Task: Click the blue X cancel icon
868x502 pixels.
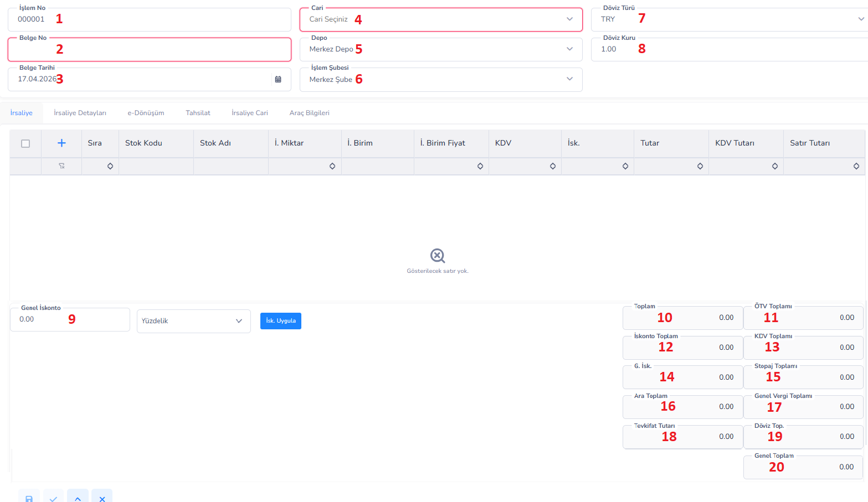Action: [102, 498]
